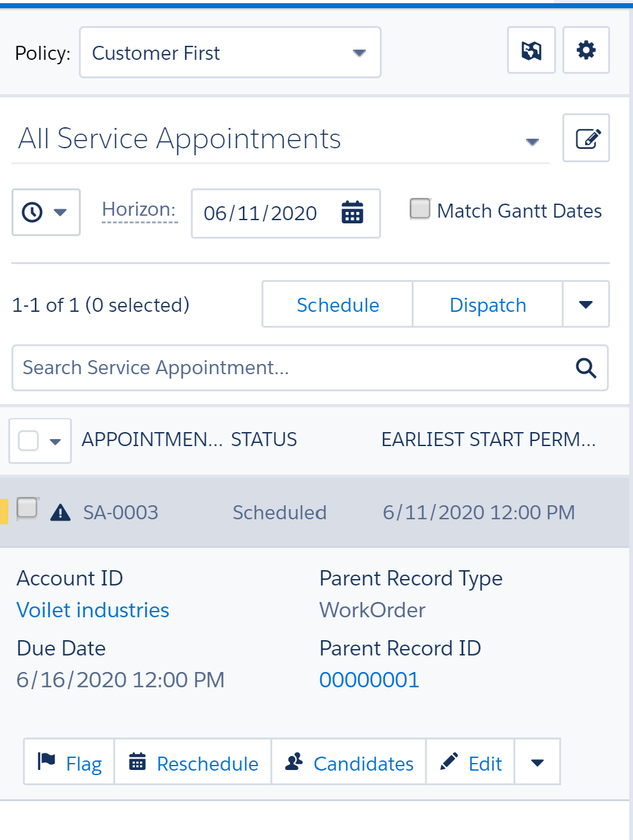Open the All Service Appointments list selector
The width and height of the screenshot is (633, 840).
coord(532,141)
